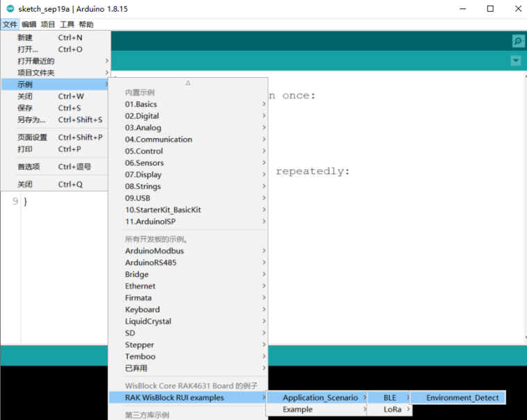Open the 项目 menu

[48, 24]
